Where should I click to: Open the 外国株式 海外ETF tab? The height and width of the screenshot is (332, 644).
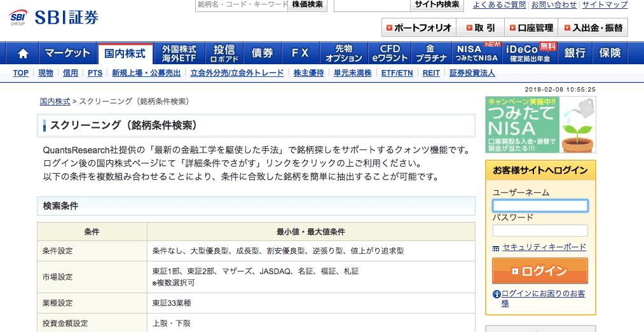click(179, 53)
